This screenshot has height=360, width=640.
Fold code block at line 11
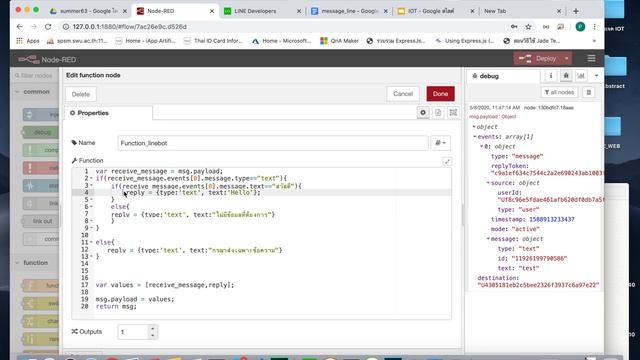coord(91,242)
